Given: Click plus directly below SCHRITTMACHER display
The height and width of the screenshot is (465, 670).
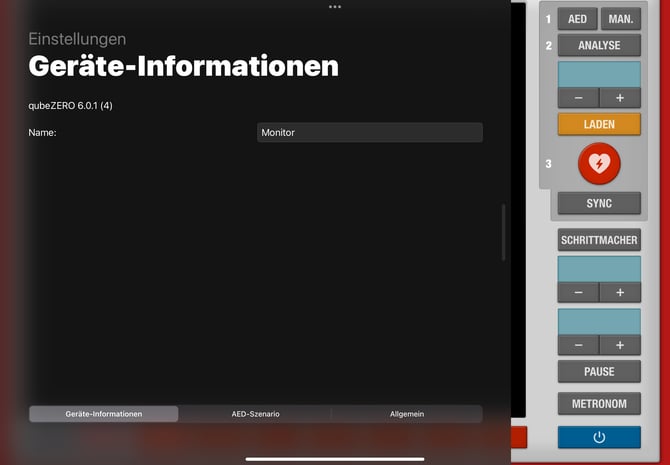Looking at the screenshot, I should click(x=620, y=292).
